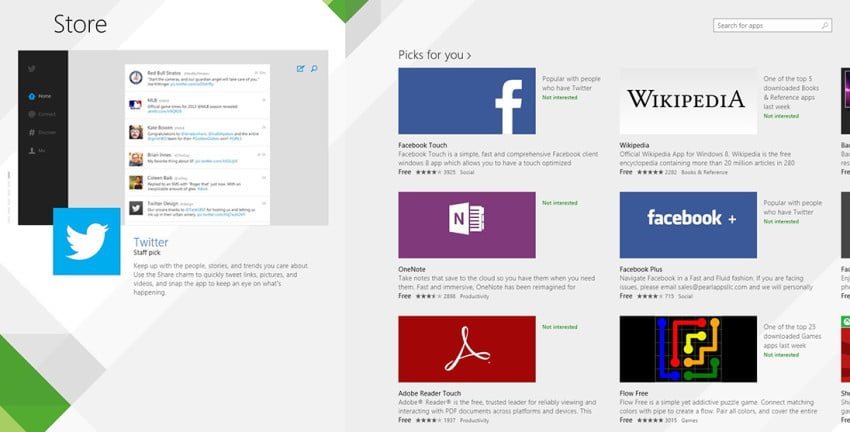This screenshot has width=850, height=432.
Task: Expand the Picks for you section
Action: coord(435,55)
